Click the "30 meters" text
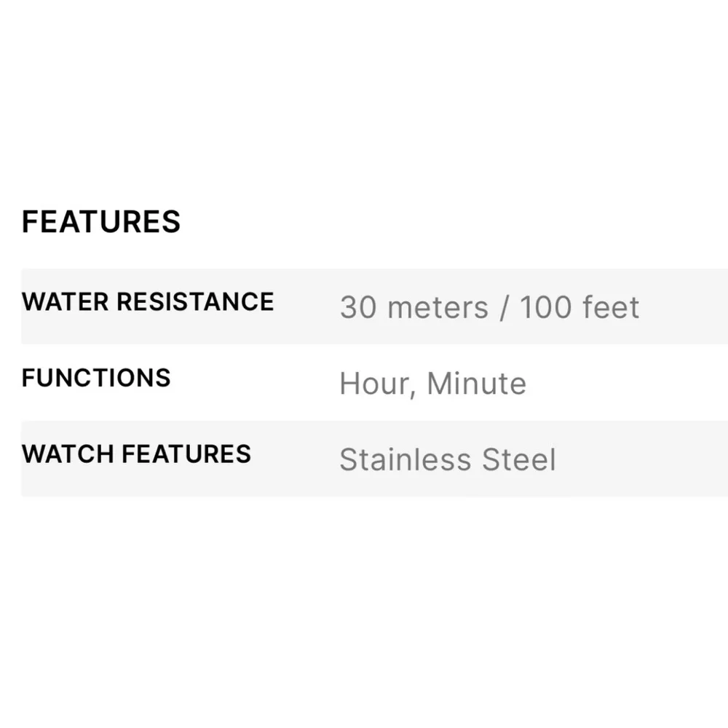The width and height of the screenshot is (728, 728). point(414,307)
